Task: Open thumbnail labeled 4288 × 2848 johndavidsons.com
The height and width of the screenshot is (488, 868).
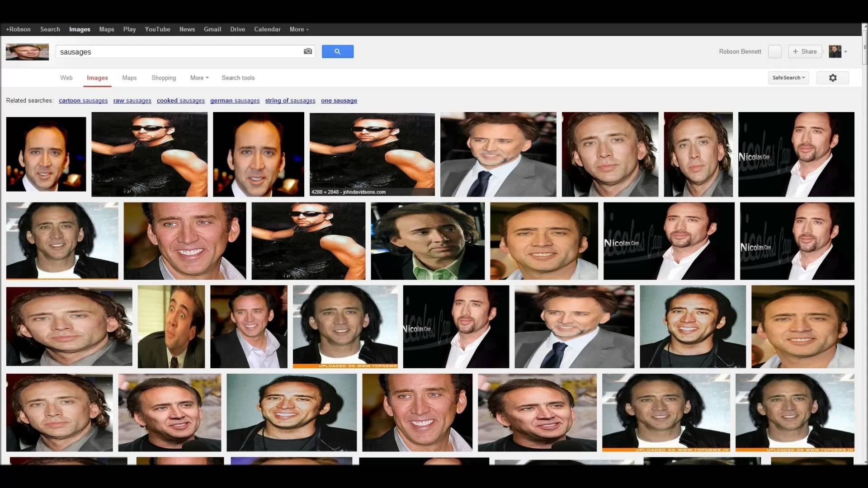Action: pos(372,154)
